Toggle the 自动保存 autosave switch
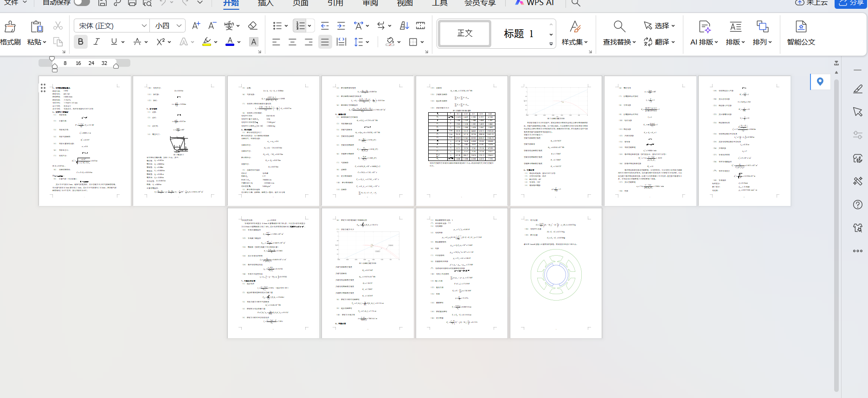The image size is (868, 398). coord(82,3)
